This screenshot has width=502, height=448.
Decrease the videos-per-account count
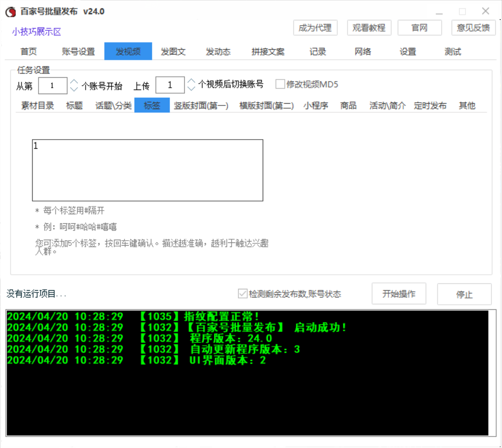click(x=191, y=88)
